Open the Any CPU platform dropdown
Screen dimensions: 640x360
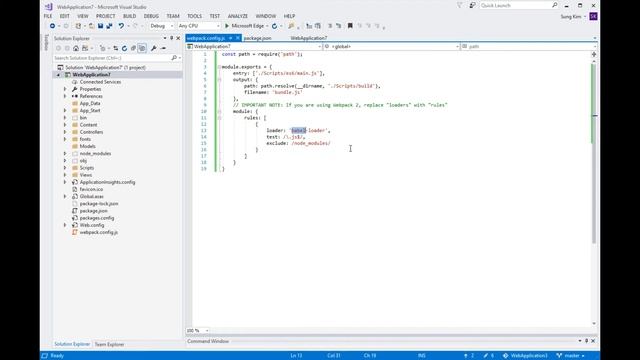[199, 26]
